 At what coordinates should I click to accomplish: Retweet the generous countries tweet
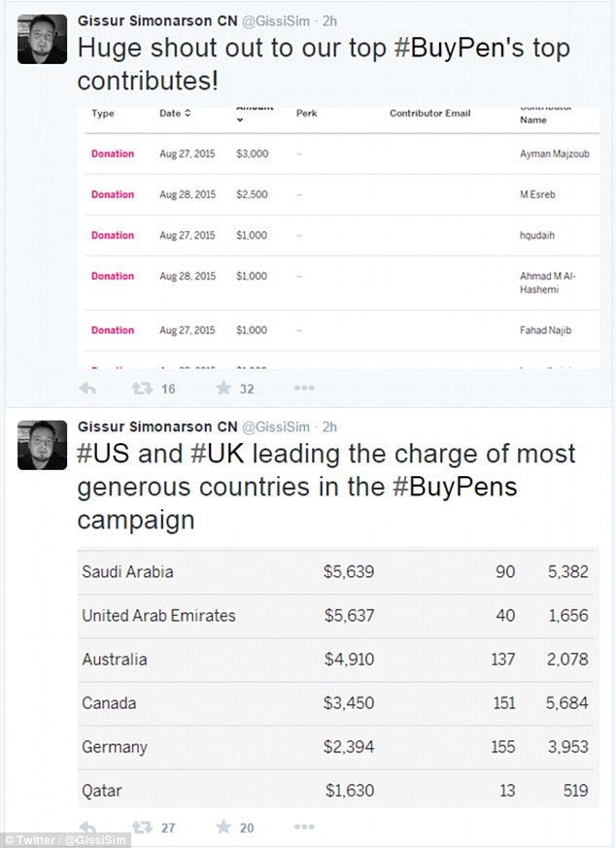pos(142,827)
